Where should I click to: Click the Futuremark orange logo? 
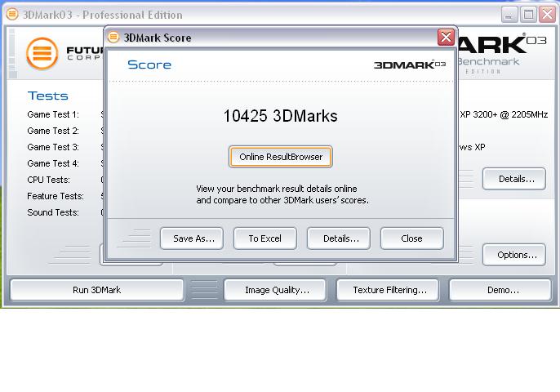pos(42,54)
